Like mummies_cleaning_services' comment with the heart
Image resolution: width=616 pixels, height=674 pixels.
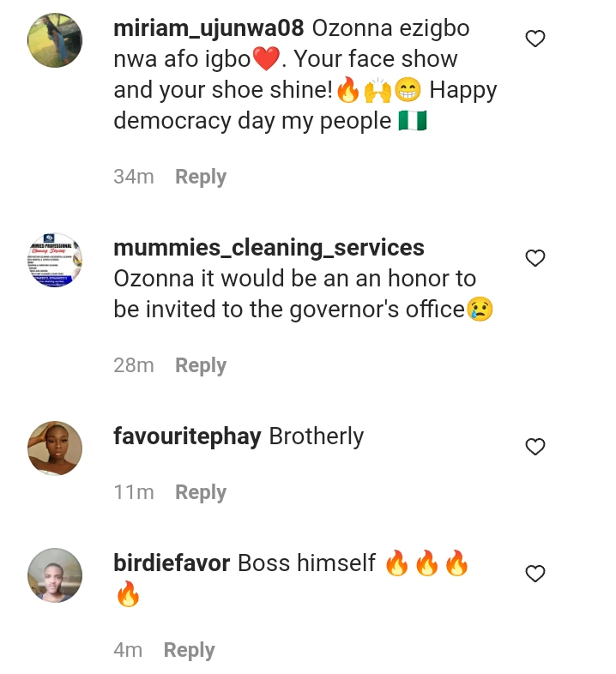pyautogui.click(x=535, y=258)
